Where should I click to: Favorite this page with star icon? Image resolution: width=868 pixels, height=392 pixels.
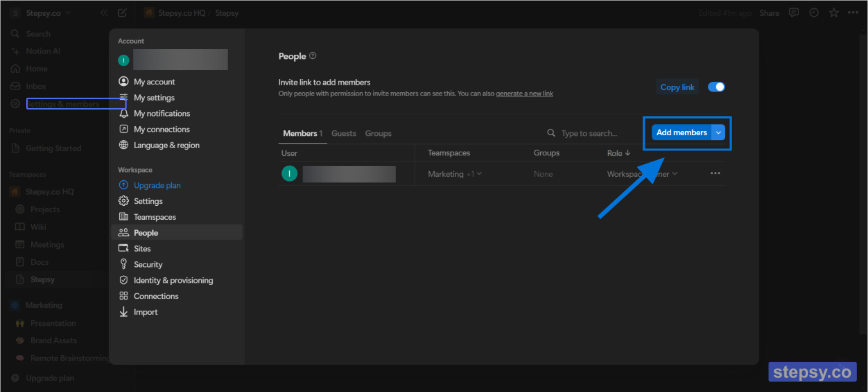(834, 13)
